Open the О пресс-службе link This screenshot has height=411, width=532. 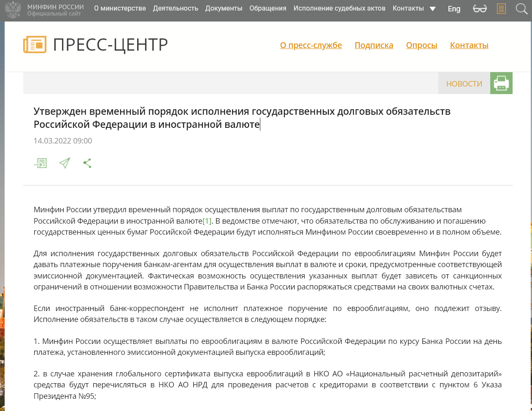pos(311,45)
